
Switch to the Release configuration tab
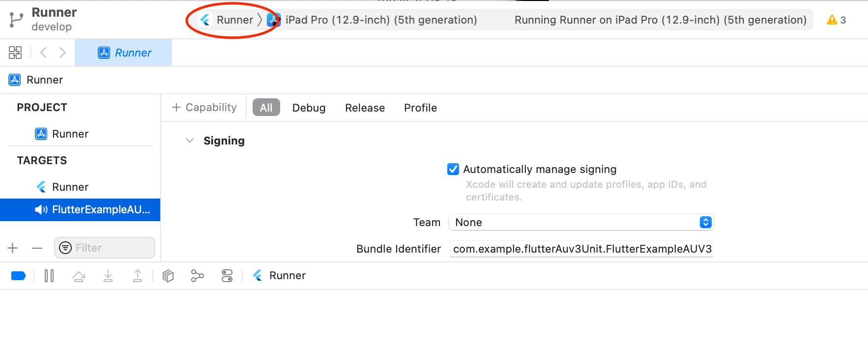[x=365, y=108]
